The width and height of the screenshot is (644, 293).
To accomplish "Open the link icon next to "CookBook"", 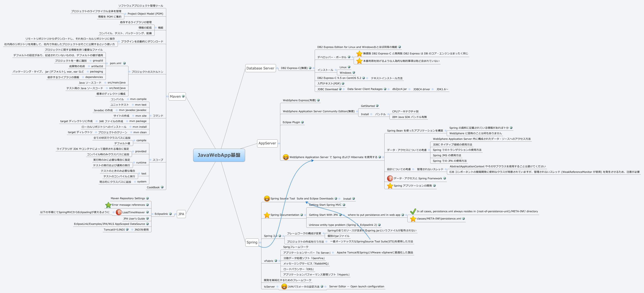I will [162, 187].
